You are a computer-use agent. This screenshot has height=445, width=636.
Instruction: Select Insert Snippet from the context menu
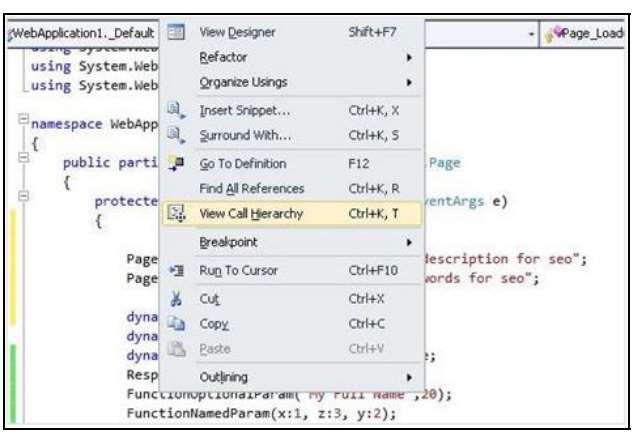pyautogui.click(x=245, y=110)
